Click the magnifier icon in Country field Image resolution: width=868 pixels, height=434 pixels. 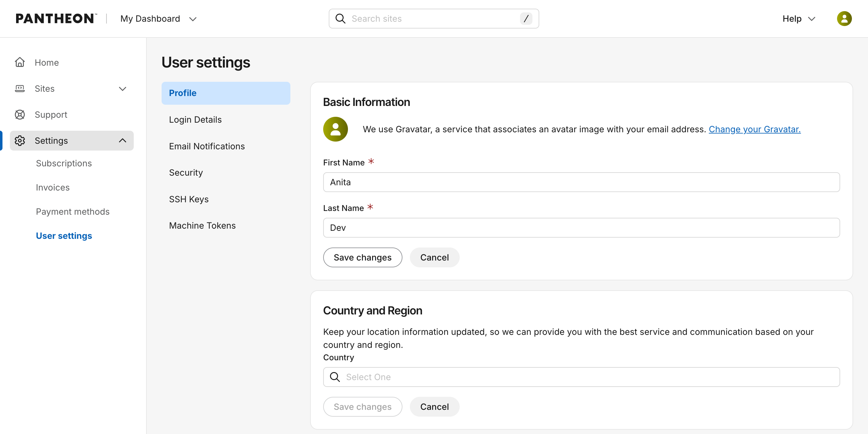[335, 377]
